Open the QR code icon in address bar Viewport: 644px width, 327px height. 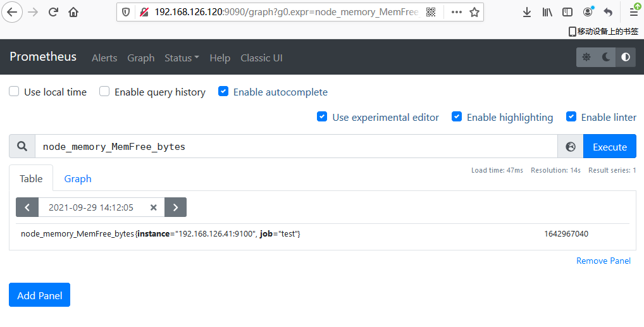430,12
